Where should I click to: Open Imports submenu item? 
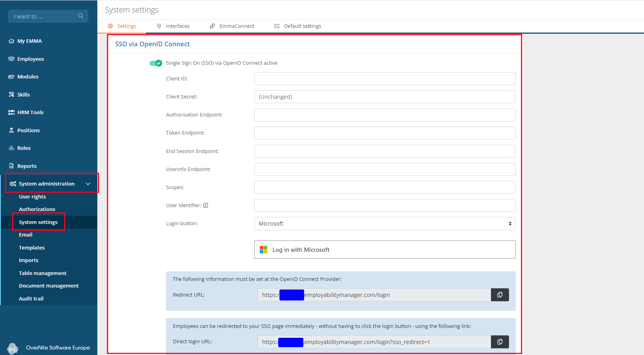(x=29, y=260)
